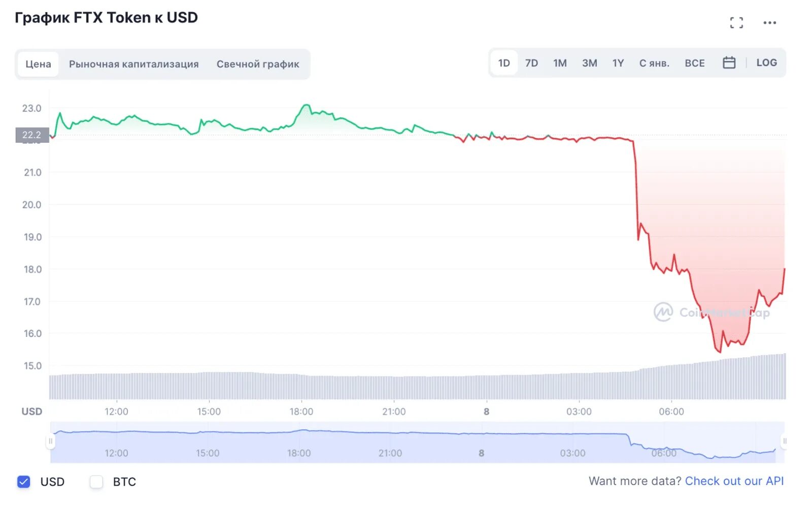Screen dimensions: 812x510
Task: Choose the 3M time range
Action: (589, 63)
